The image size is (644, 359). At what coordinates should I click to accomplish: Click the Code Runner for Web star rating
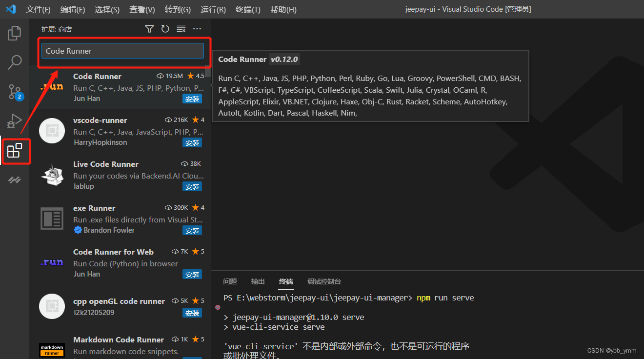(198, 252)
